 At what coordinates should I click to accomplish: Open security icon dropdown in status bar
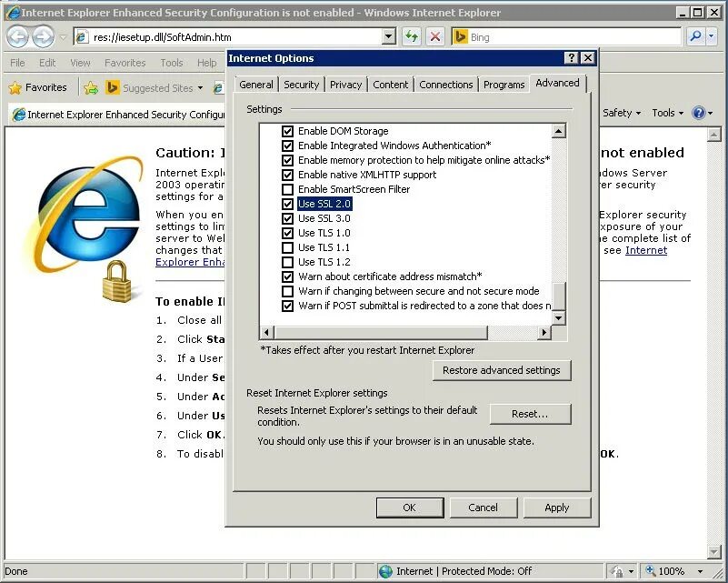click(x=632, y=571)
